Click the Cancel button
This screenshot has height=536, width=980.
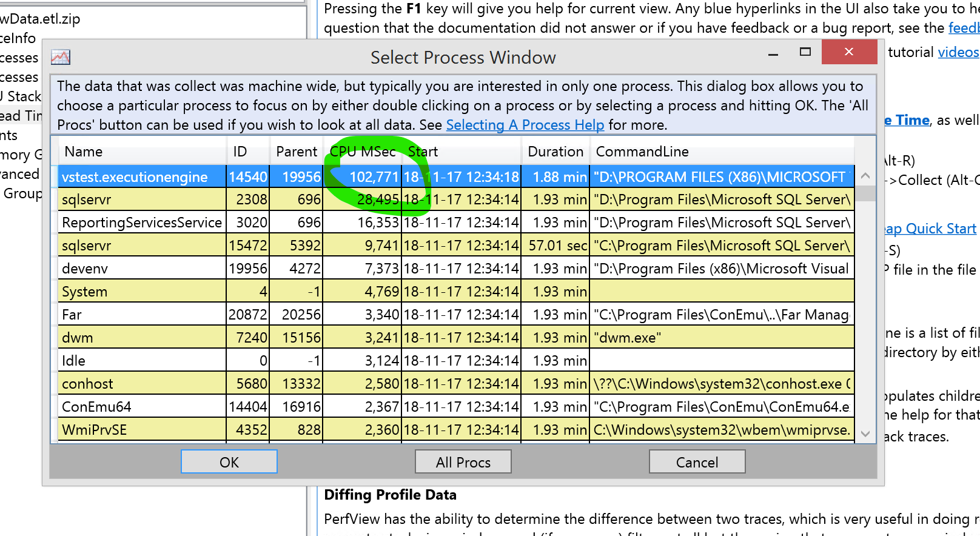(x=697, y=462)
